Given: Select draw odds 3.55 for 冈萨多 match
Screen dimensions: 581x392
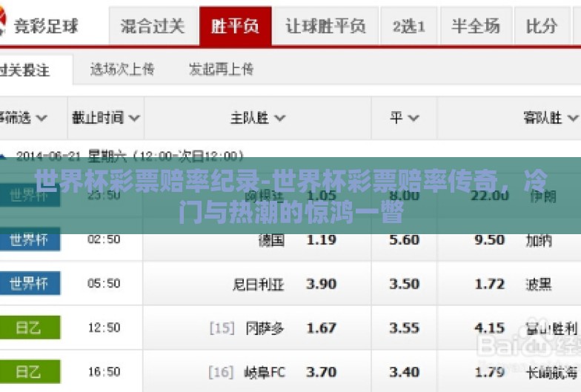Looking at the screenshot, I should tap(405, 328).
